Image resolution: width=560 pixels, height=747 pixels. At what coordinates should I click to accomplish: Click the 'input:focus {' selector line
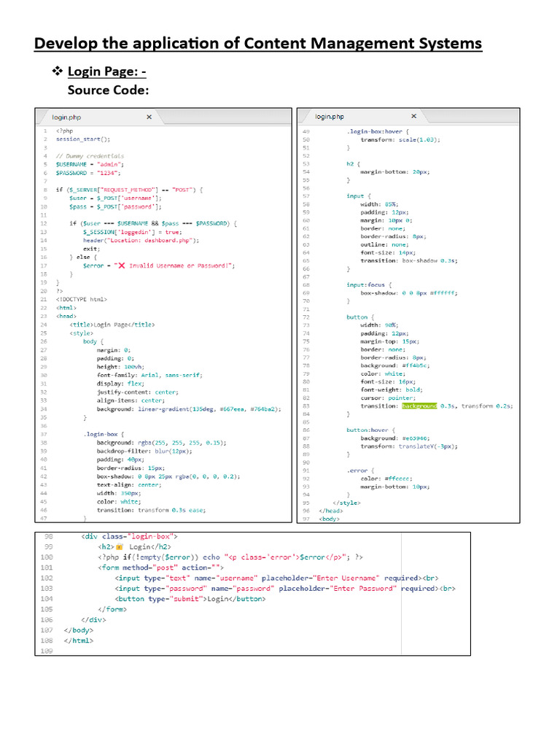point(369,285)
